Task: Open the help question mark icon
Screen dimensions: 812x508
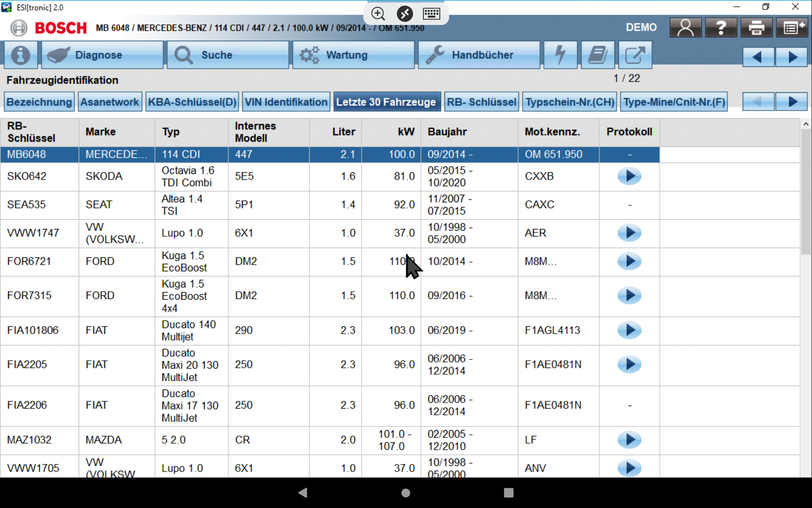Action: pyautogui.click(x=721, y=28)
